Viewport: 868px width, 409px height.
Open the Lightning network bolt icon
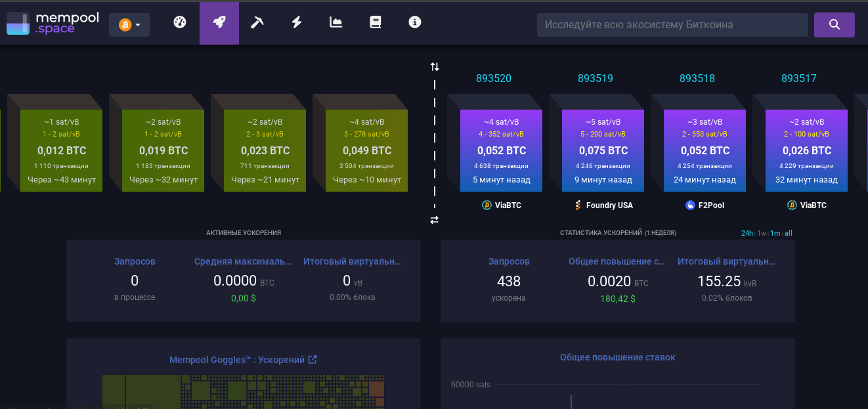click(297, 22)
